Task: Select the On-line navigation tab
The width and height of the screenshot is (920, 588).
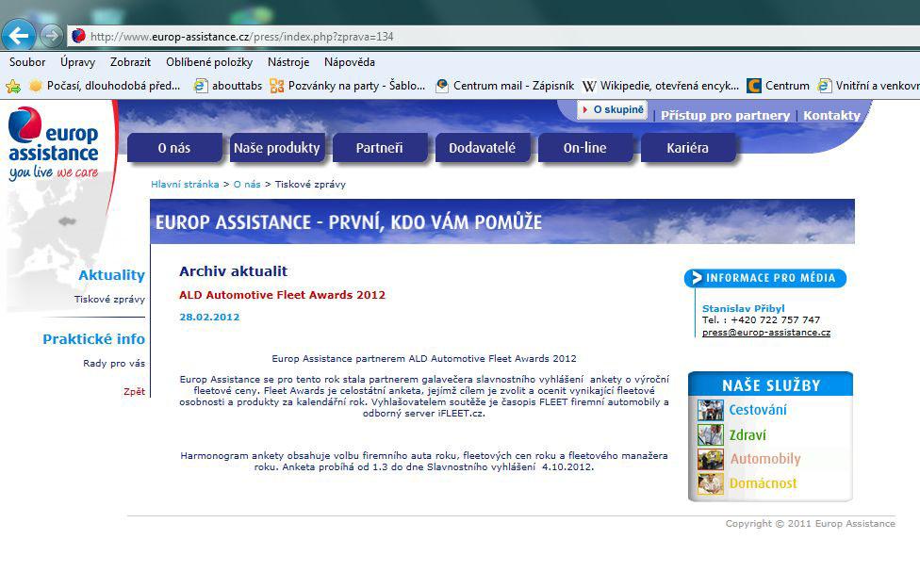Action: point(585,148)
